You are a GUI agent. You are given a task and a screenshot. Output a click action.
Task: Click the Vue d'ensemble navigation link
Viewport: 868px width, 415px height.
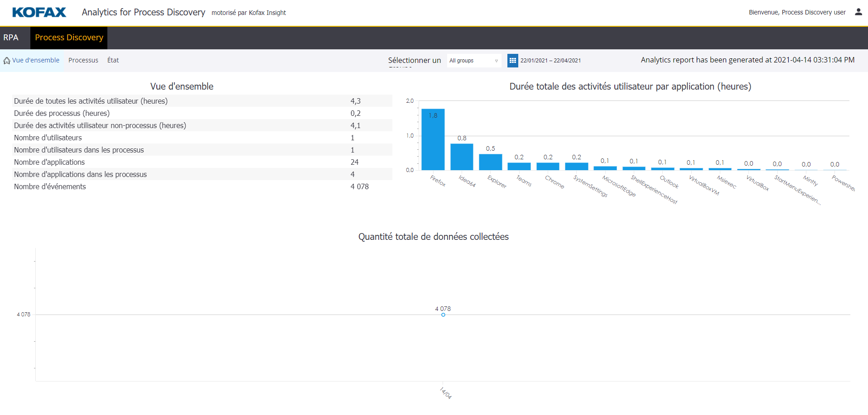click(35, 60)
